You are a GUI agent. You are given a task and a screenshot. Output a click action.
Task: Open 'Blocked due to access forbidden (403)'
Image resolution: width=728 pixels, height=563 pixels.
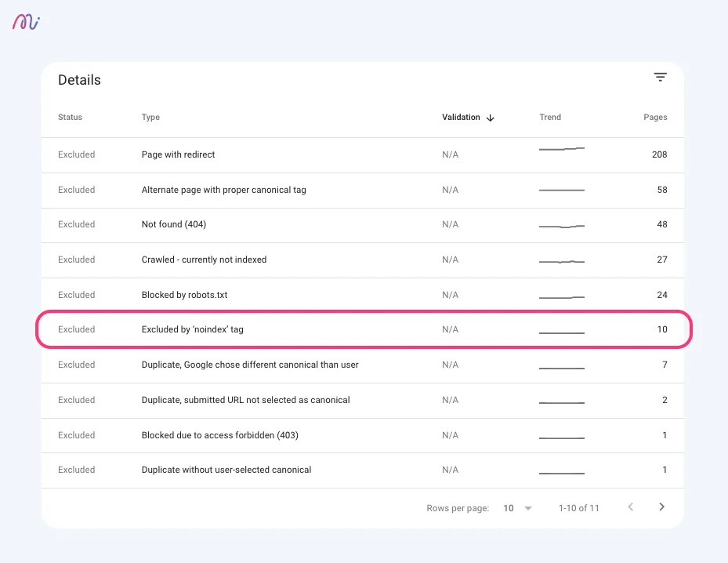click(220, 435)
